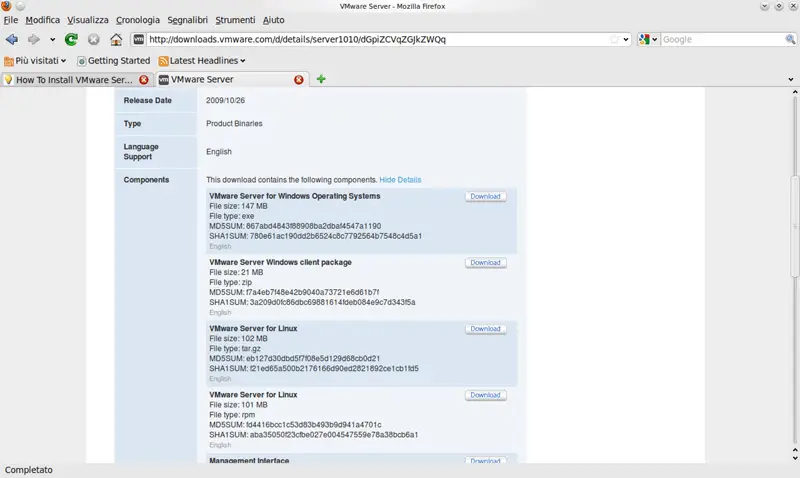Image resolution: width=800 pixels, height=478 pixels.
Task: Click the scrollbar up arrow at top
Action: coord(794,92)
